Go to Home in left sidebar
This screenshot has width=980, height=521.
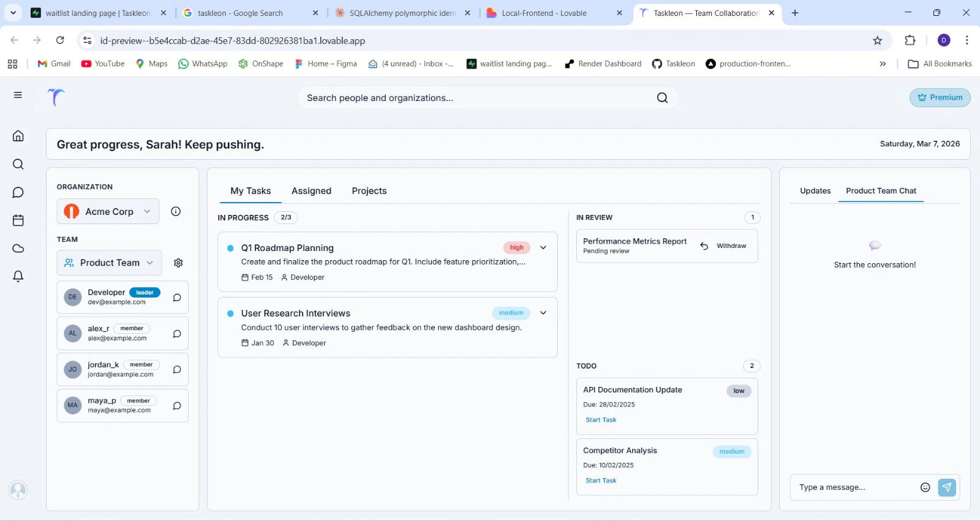18,136
